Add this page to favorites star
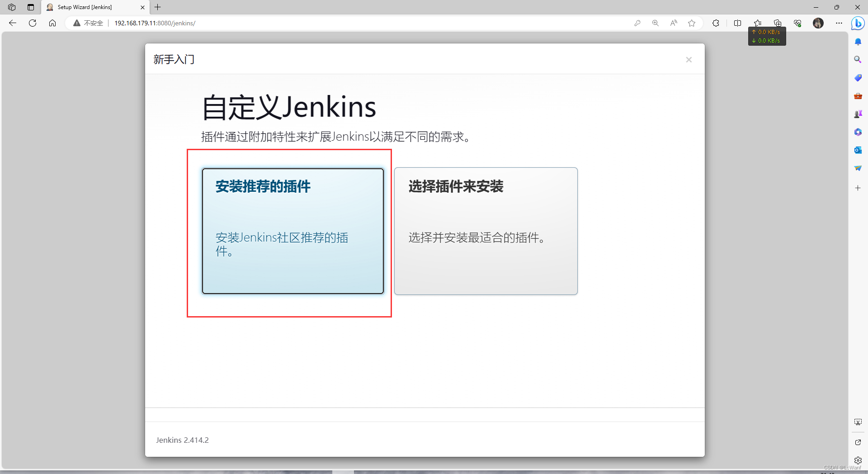Screen dimensions: 868x474 tap(692, 23)
